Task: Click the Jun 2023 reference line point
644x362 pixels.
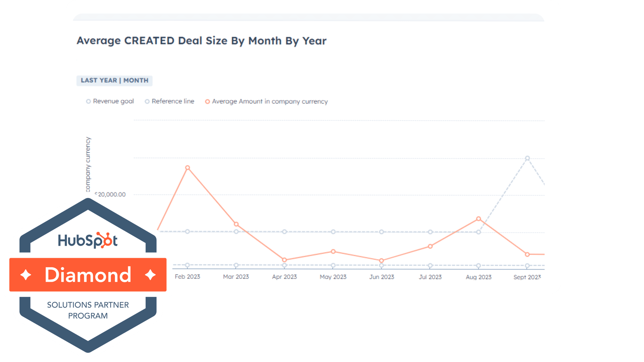Action: tap(382, 265)
